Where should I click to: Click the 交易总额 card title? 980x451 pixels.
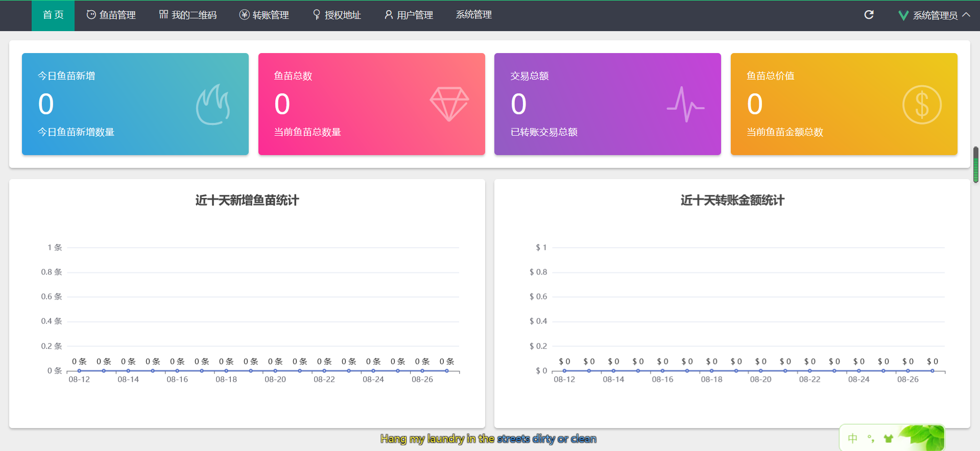coord(530,76)
